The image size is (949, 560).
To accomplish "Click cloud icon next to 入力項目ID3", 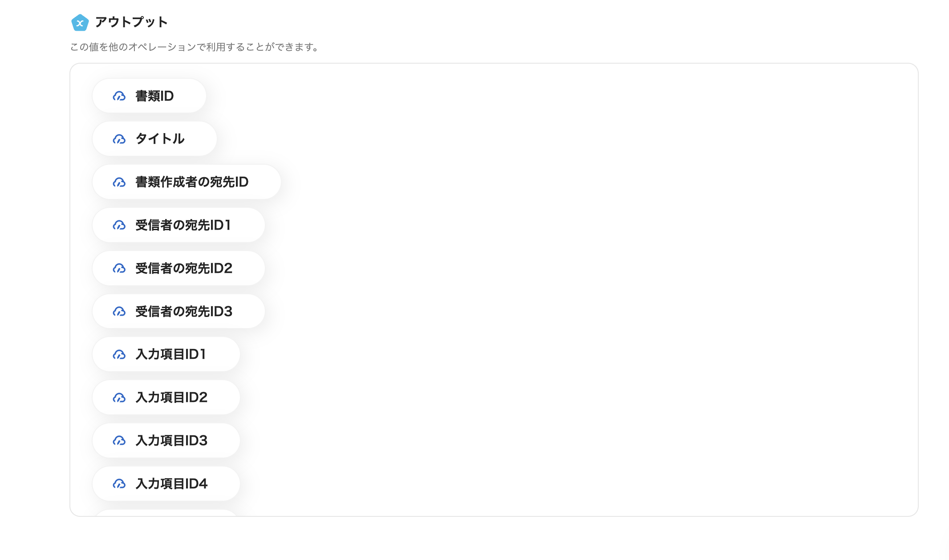I will [119, 441].
